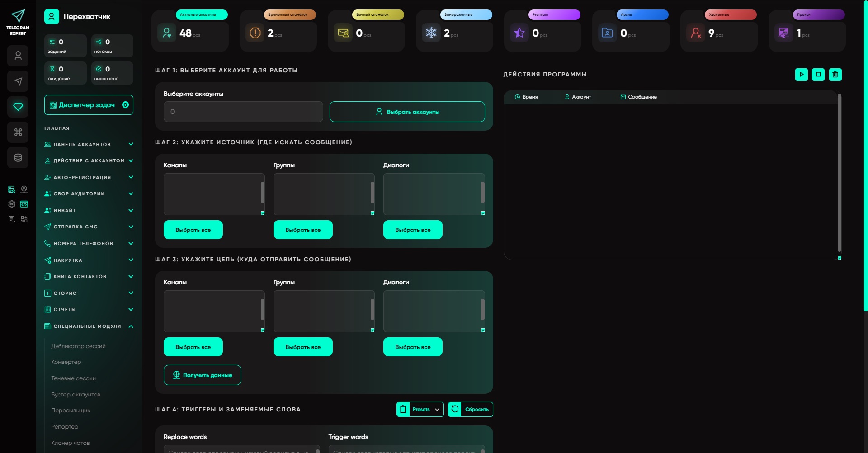Stop the program actions with square icon
The width and height of the screenshot is (868, 453).
[x=818, y=75]
